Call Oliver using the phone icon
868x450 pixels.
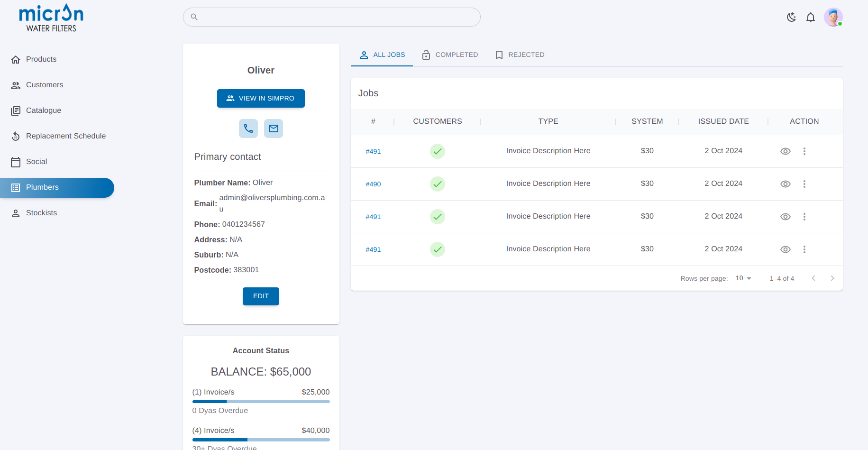tap(248, 129)
